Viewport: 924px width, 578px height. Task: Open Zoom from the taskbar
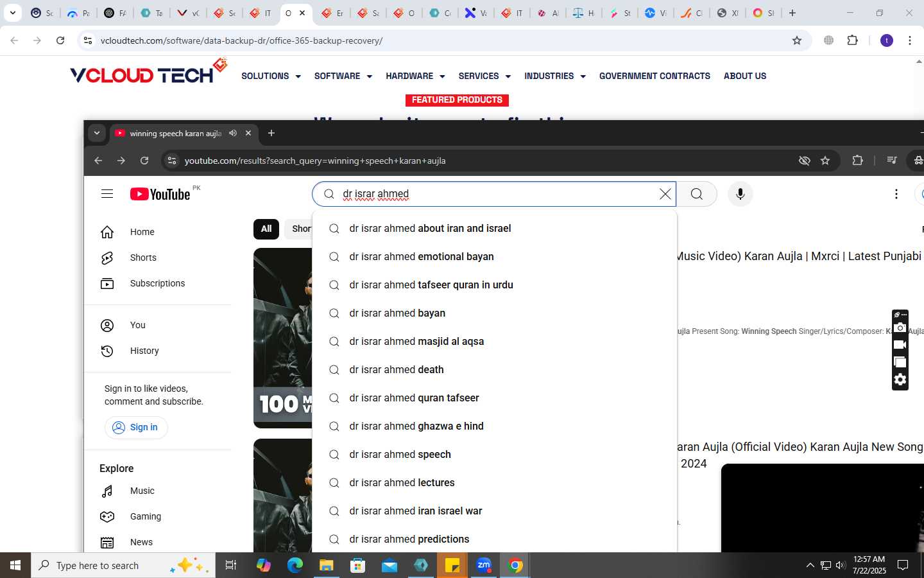click(484, 565)
